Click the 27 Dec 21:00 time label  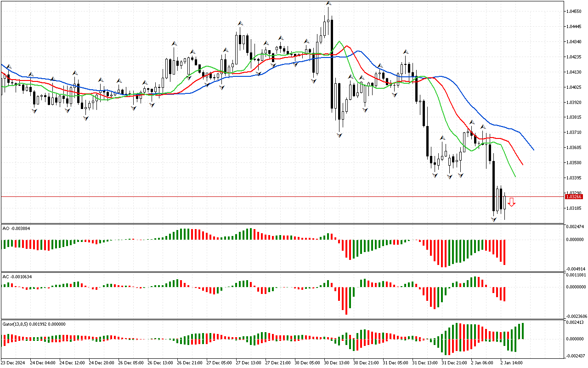(x=277, y=362)
